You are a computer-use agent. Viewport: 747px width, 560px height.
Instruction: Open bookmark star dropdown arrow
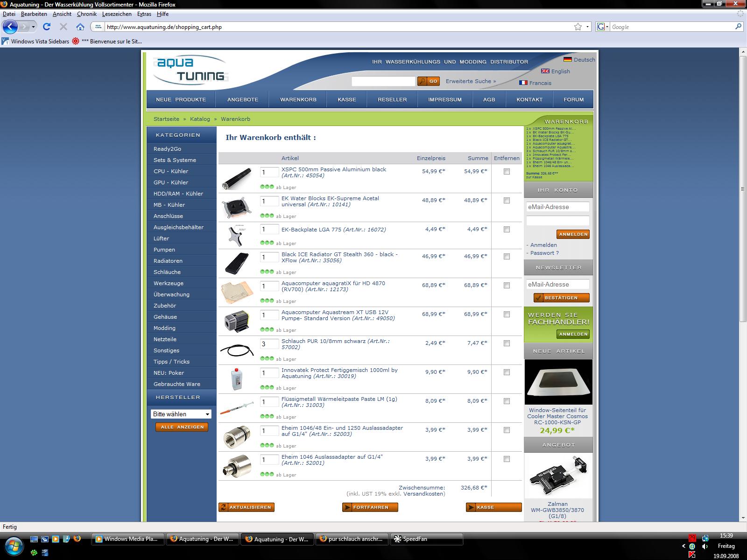pos(588,27)
